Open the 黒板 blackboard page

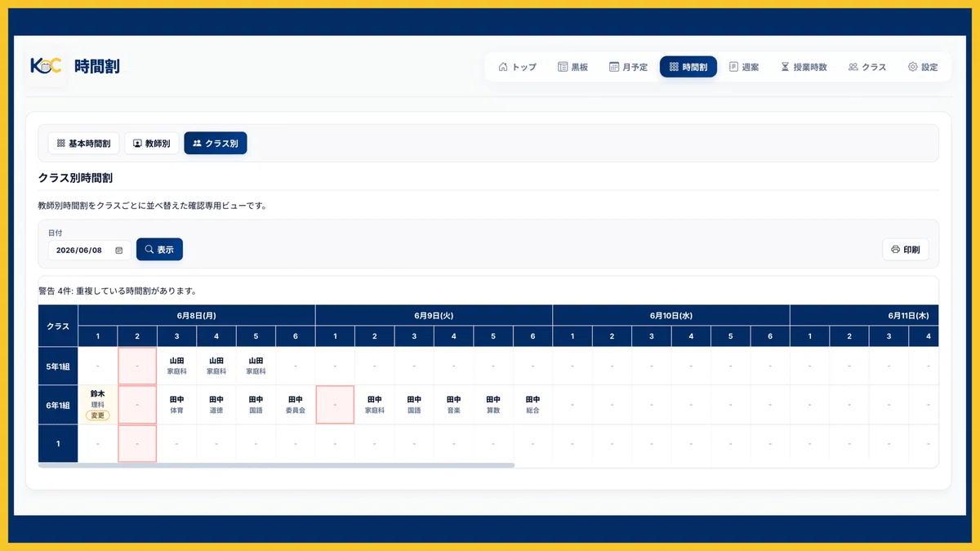[572, 67]
